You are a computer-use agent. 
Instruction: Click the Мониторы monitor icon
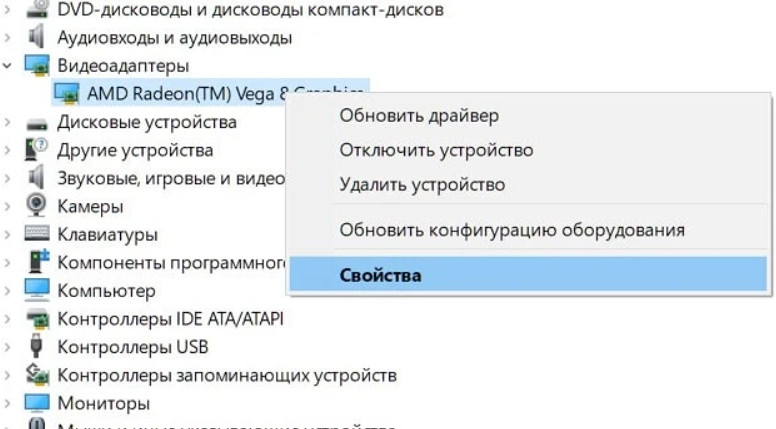click(x=37, y=403)
